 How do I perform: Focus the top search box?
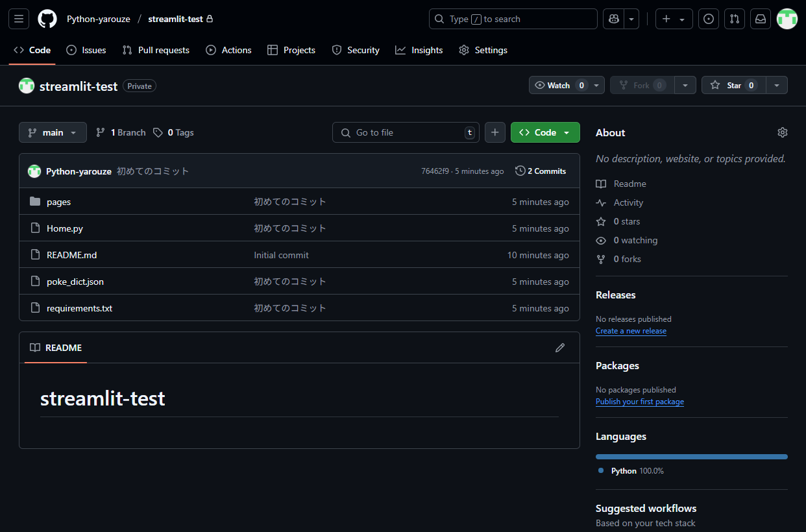513,19
